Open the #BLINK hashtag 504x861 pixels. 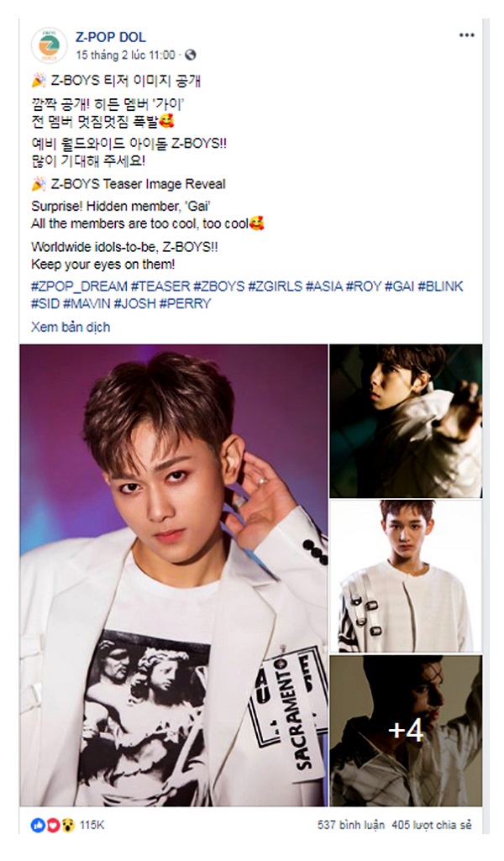pos(440,286)
